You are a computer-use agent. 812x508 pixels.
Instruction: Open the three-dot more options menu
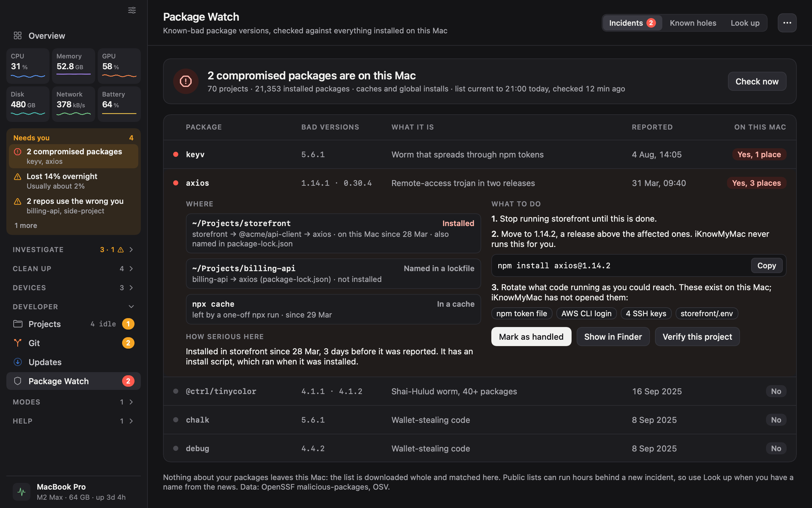[x=787, y=23]
